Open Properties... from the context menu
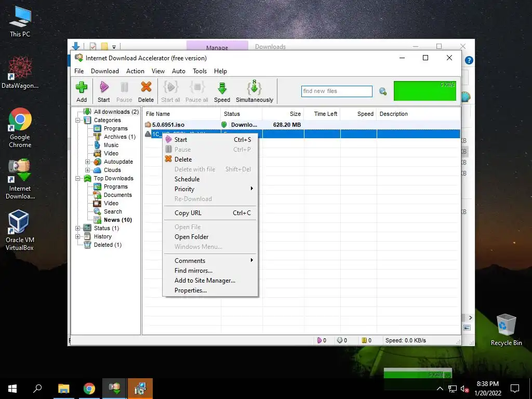 click(x=210, y=290)
